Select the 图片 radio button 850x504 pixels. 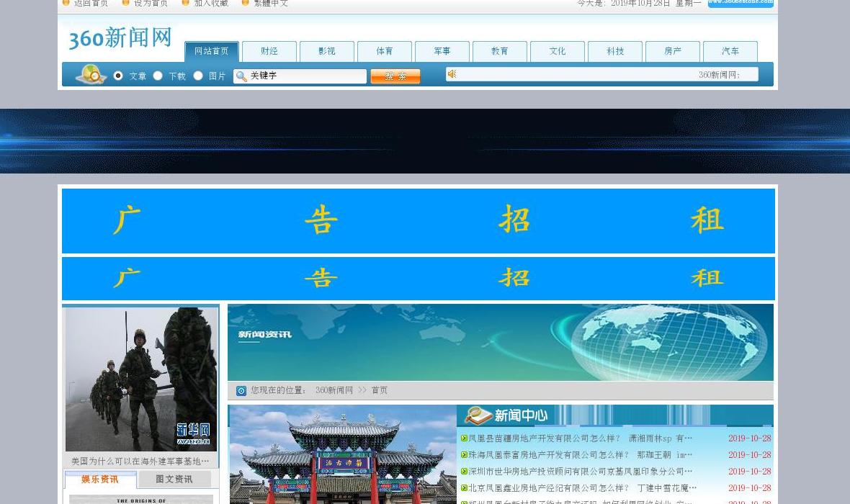point(198,76)
